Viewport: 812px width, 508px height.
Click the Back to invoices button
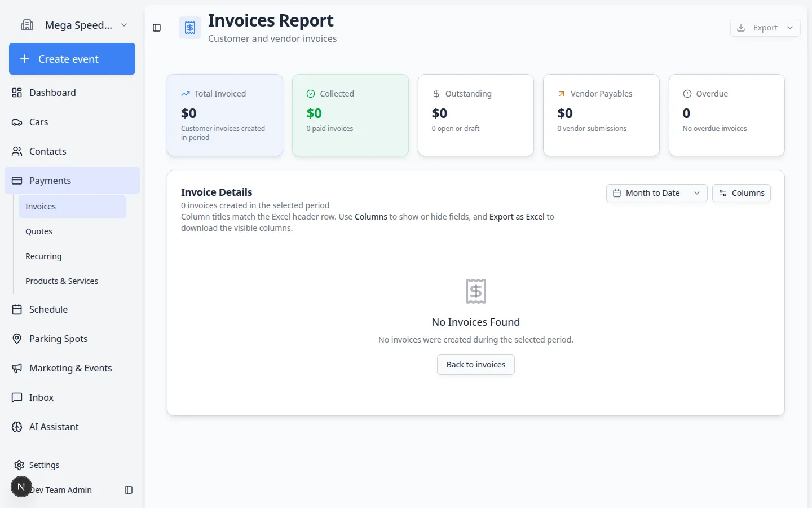pos(476,365)
